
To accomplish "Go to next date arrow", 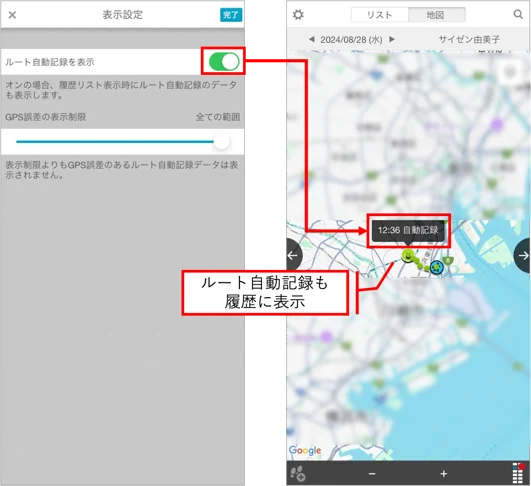I will click(392, 39).
